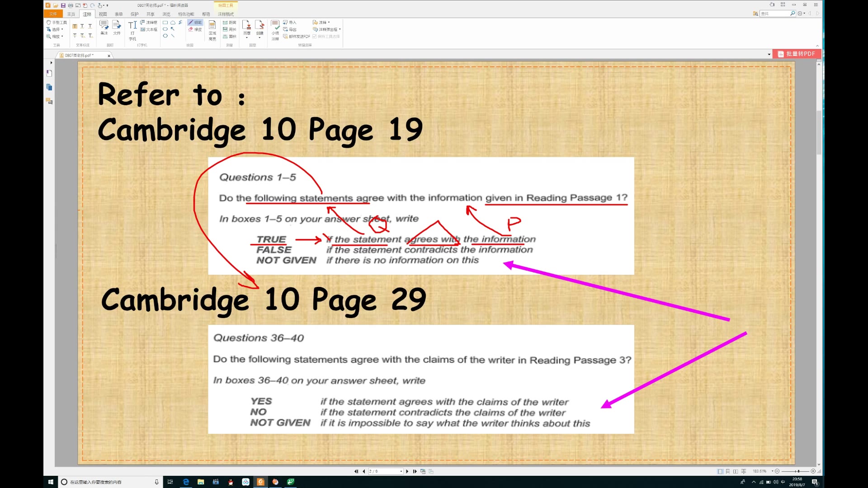Select the straight line drawing tool
Viewport: 868px width, 488px height.
173,36
